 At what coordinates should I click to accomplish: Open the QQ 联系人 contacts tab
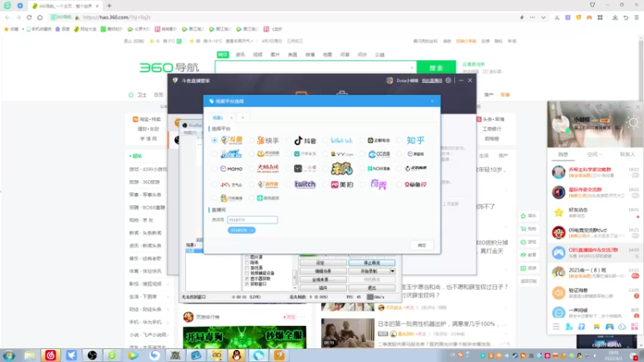click(x=627, y=154)
